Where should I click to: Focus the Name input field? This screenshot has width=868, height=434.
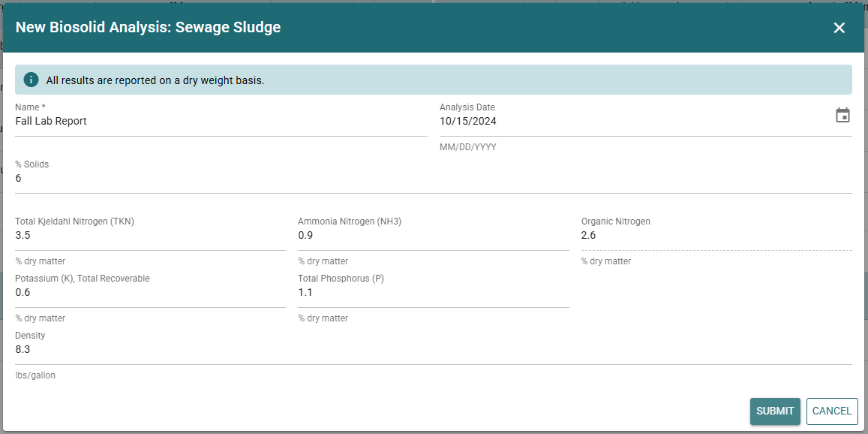click(x=221, y=122)
